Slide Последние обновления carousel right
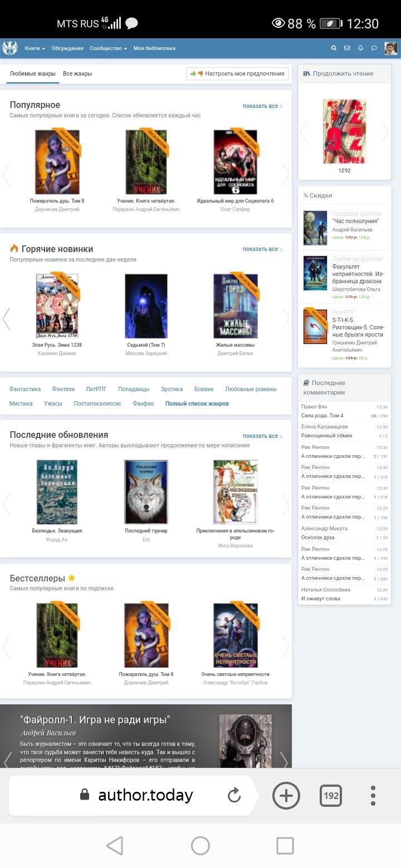401x868 pixels. 285,504
